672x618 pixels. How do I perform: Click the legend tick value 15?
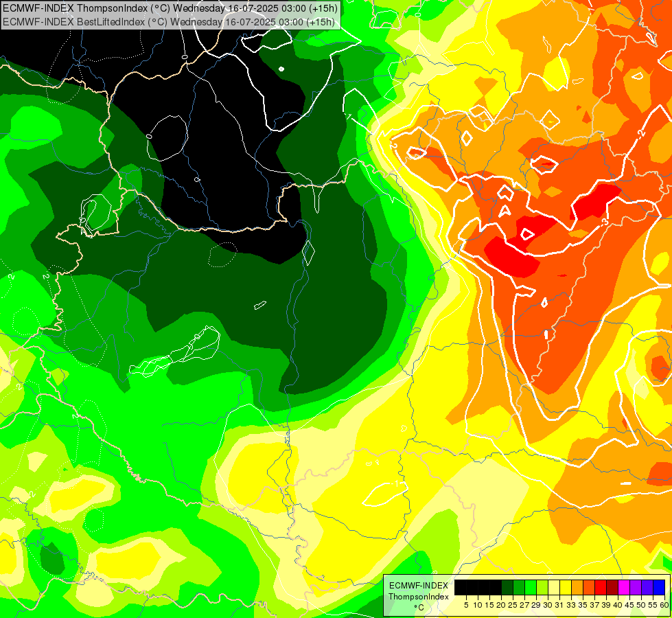coord(489,605)
